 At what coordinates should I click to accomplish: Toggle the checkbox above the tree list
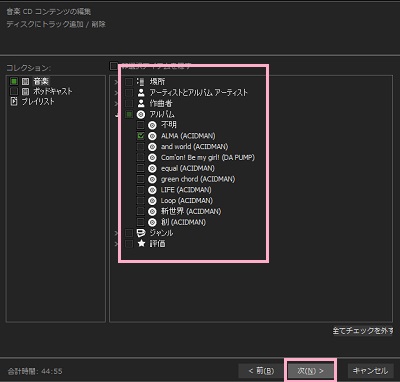114,66
